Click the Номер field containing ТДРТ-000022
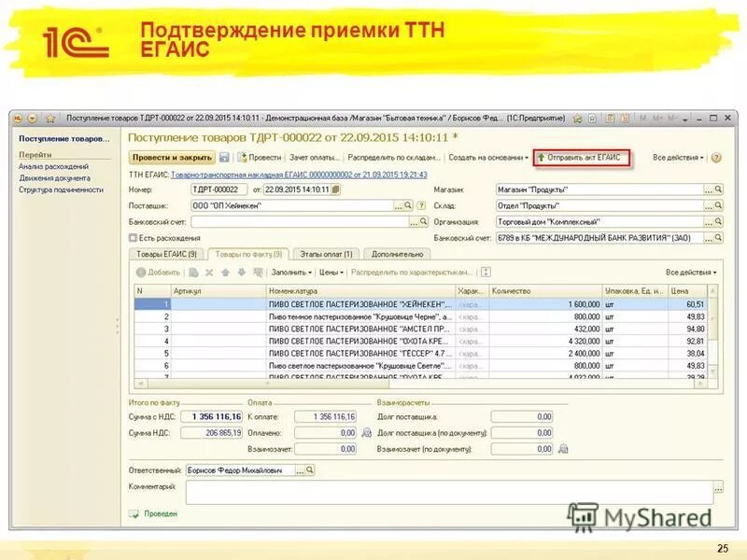 (218, 189)
